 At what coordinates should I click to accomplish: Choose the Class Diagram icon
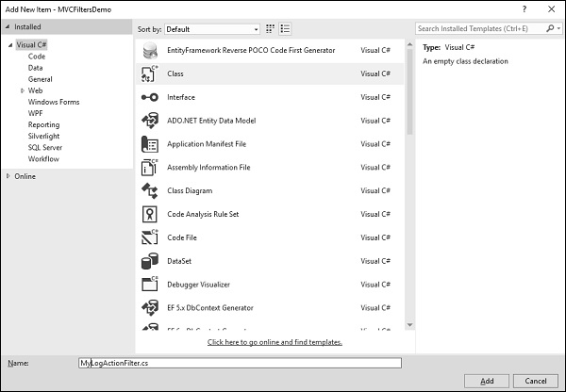tap(149, 190)
